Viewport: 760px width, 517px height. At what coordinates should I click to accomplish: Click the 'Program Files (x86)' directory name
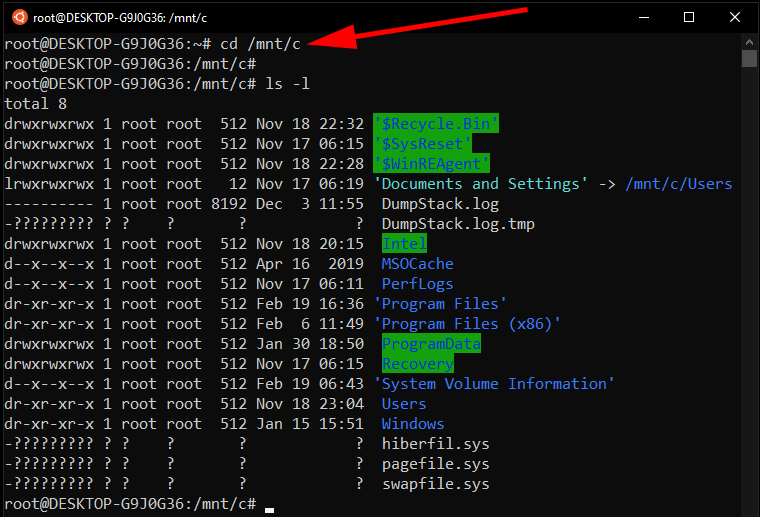(x=467, y=324)
